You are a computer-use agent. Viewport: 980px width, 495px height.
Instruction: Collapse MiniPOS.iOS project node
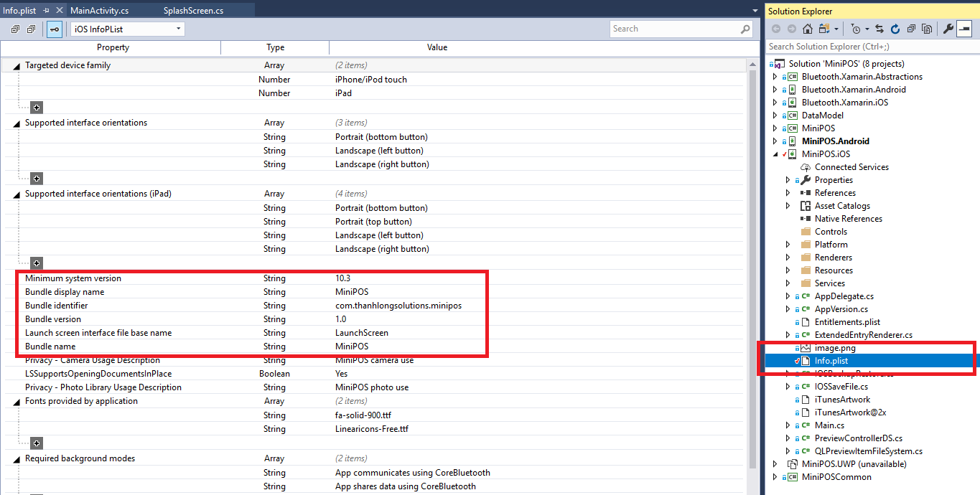(x=775, y=154)
